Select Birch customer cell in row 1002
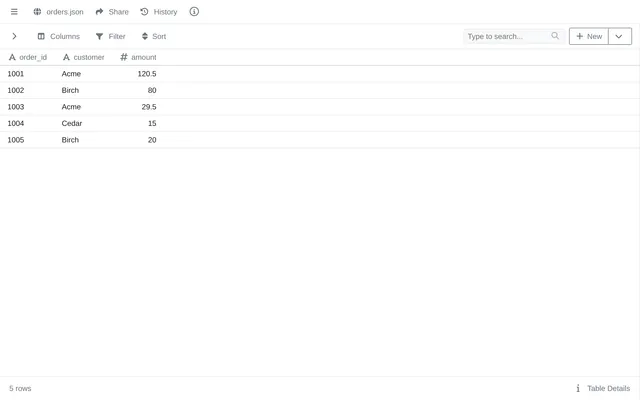 pos(70,90)
